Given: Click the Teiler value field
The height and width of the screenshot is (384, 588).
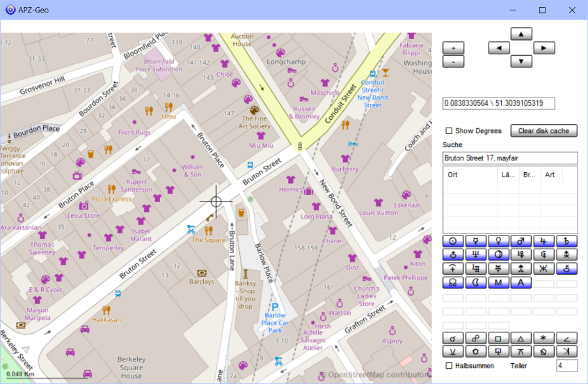Looking at the screenshot, I should click(x=567, y=366).
